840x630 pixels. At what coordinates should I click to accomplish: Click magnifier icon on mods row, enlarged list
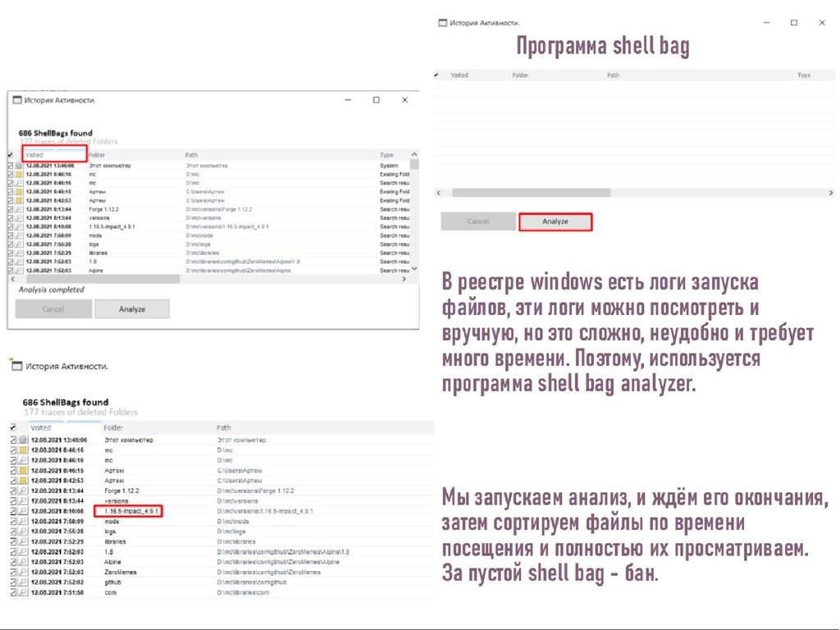[x=23, y=521]
